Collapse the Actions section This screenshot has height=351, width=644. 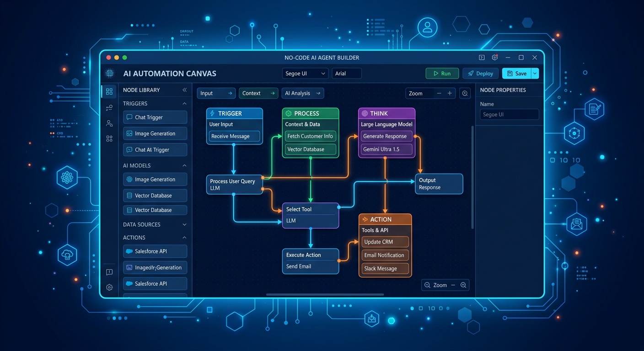184,238
